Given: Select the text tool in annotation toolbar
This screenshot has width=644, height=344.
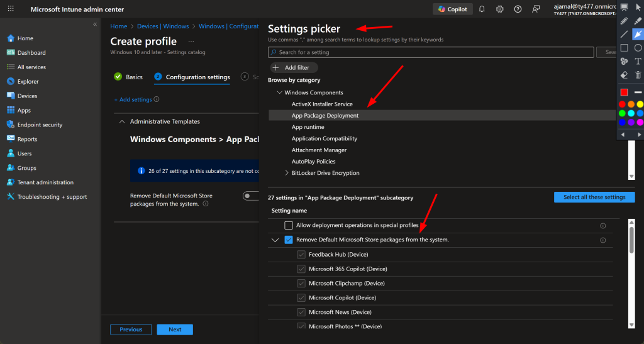Looking at the screenshot, I should 638,61.
